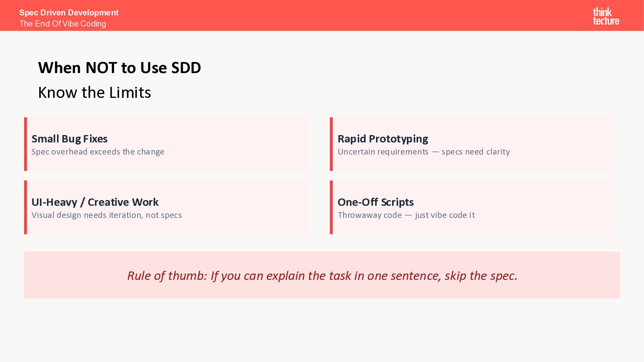This screenshot has height=362, width=644.
Task: Click the red header bar background
Action: pyautogui.click(x=335, y=15)
